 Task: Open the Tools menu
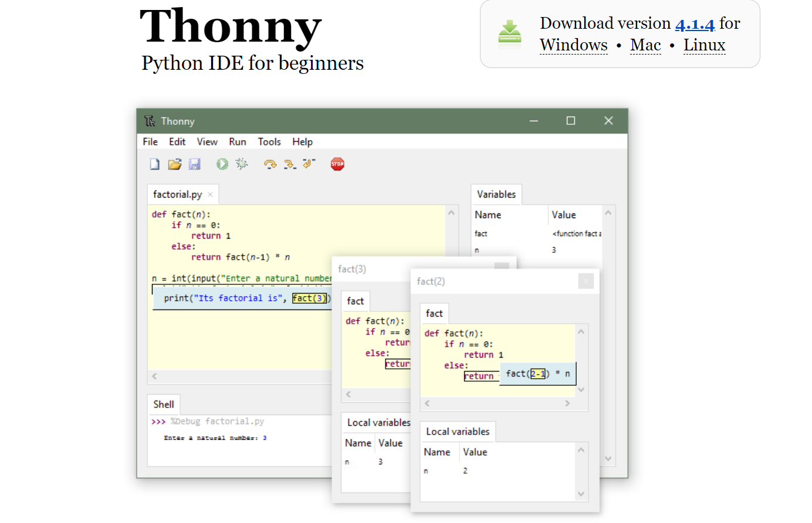click(x=269, y=142)
